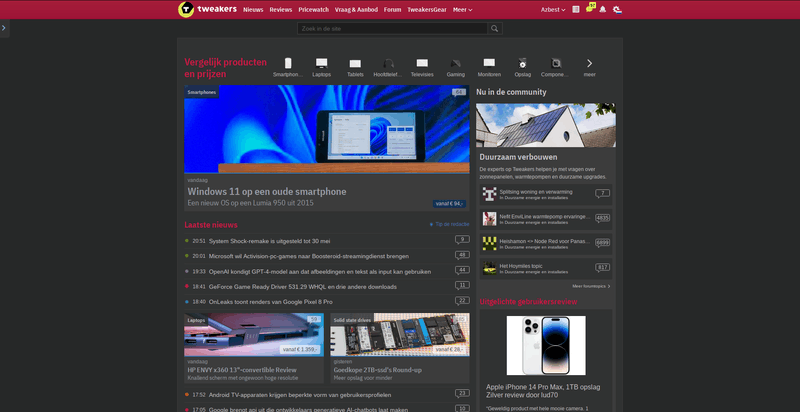
Task: Open the yellow messages icon with badge
Action: 590,8
